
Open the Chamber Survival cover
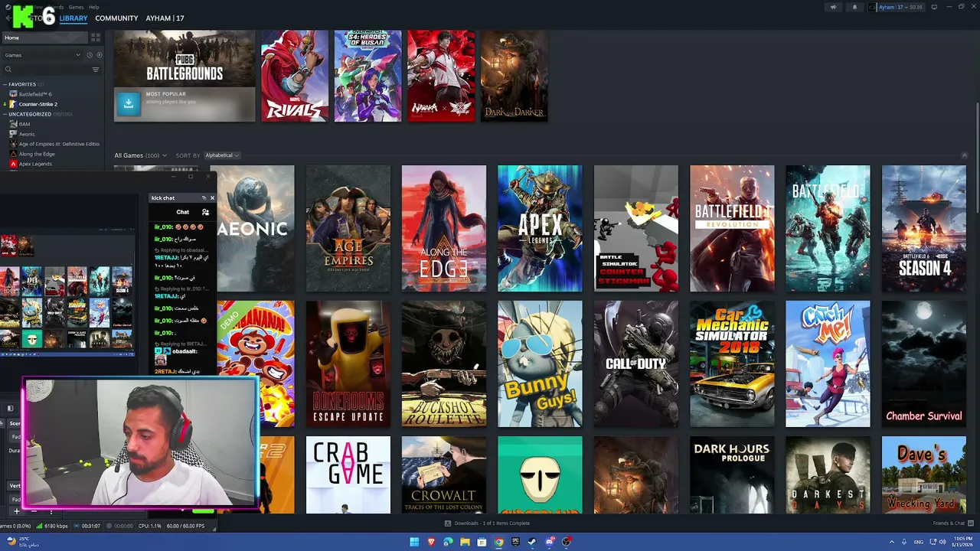click(x=924, y=364)
